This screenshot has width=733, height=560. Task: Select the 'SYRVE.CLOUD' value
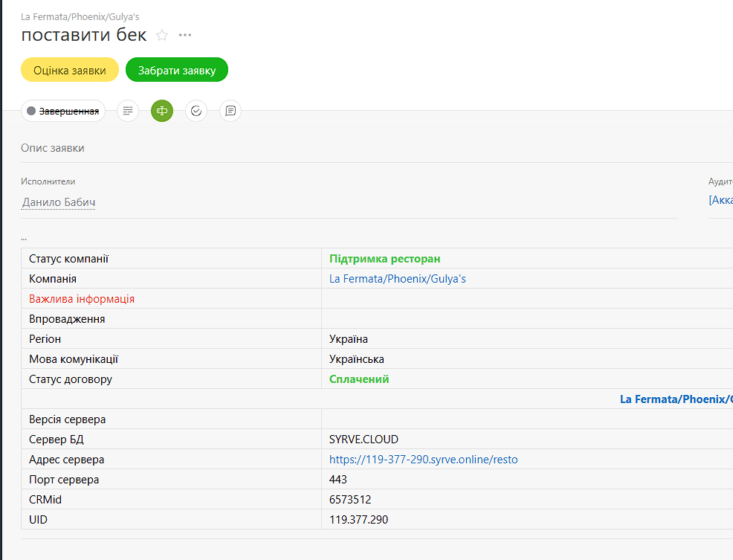coord(364,440)
